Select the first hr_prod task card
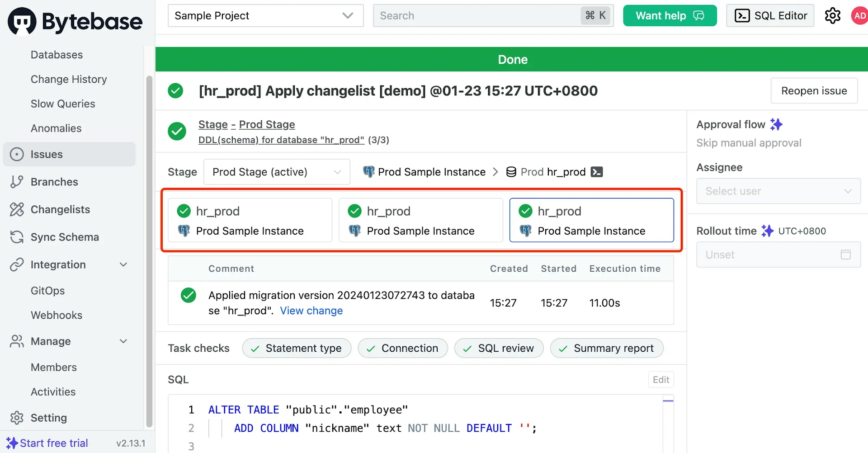This screenshot has width=868, height=453. 250,220
